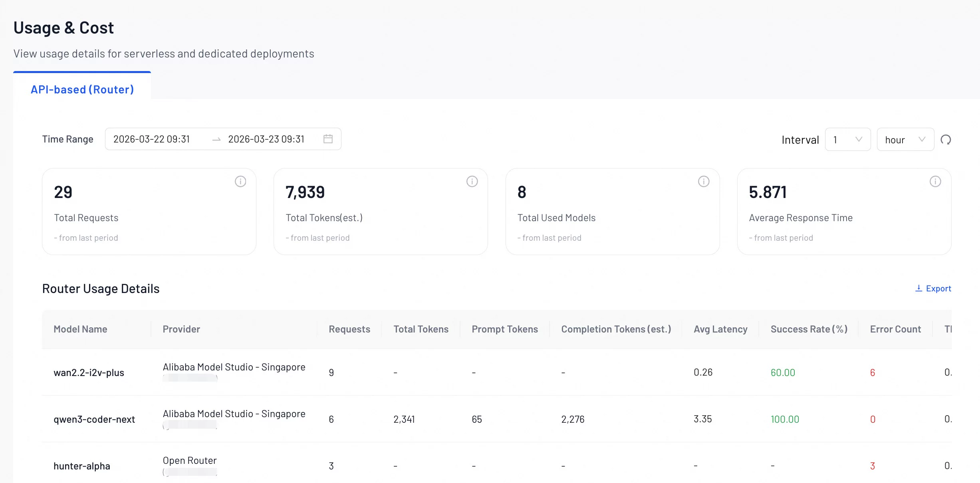
Task: Click avg latency 3.35 value
Action: (x=703, y=419)
